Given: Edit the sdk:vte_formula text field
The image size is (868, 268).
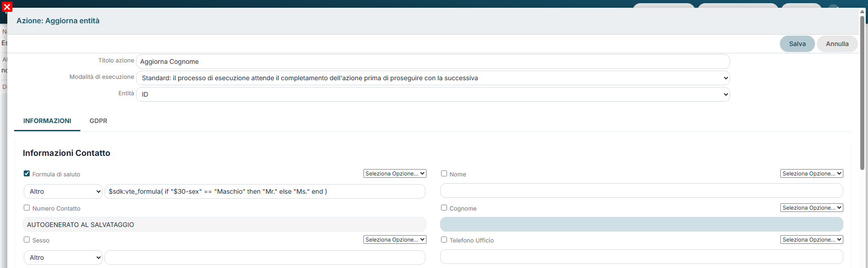Looking at the screenshot, I should pos(265,191).
